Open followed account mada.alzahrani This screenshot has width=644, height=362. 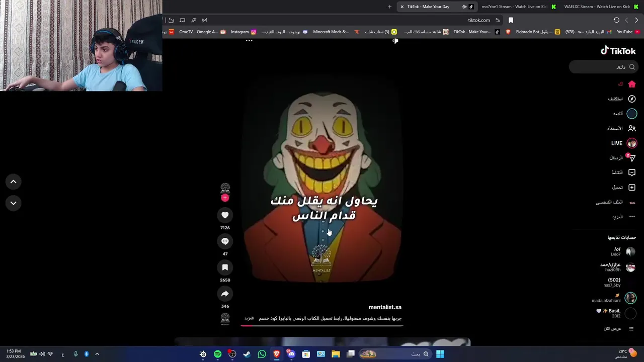tap(614, 298)
